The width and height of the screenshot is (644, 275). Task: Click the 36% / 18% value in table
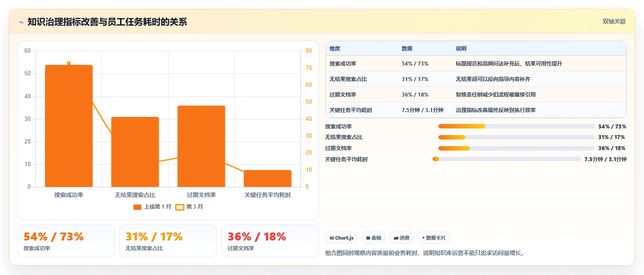click(415, 95)
